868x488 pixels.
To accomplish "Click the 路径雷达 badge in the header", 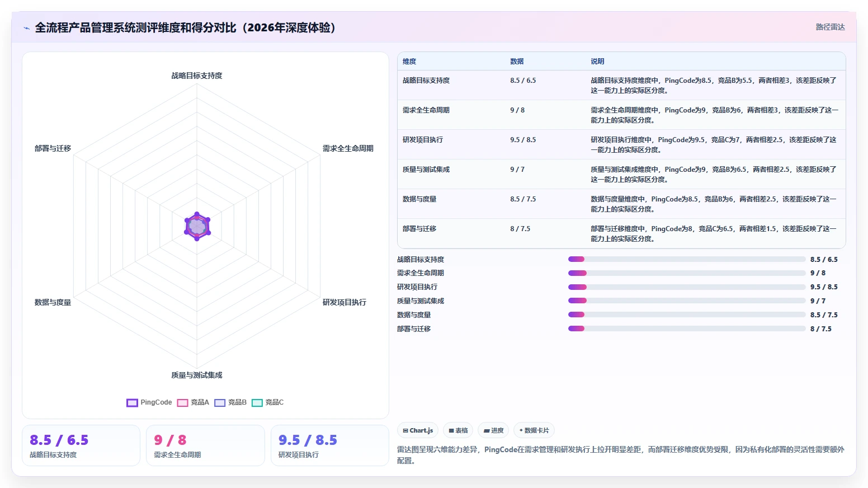I will [830, 27].
